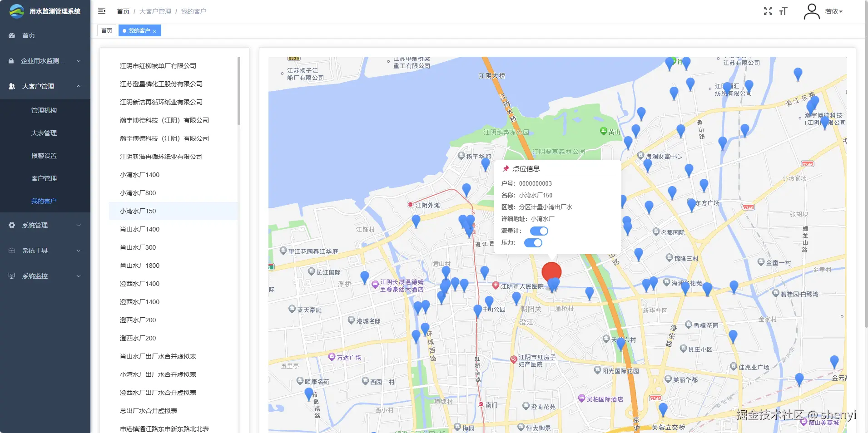Viewport: 868px width, 433px height.
Task: Select customer 江阴市红柳被单厂有限公司
Action: tap(173, 66)
